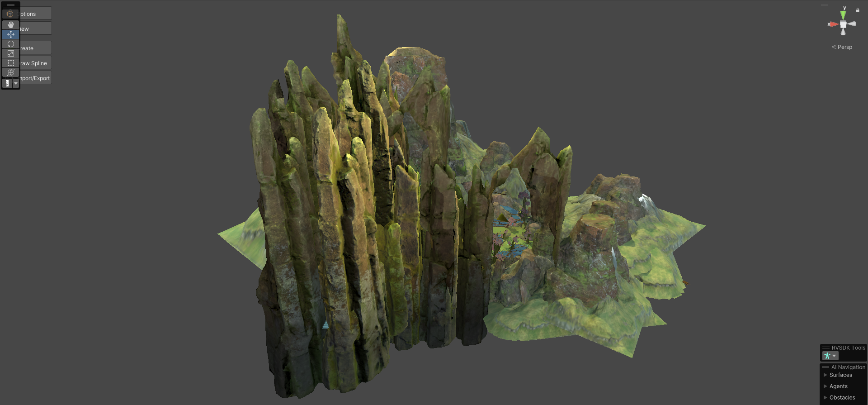Toggle the scene gizmo rotation lock
Viewport: 868px width, 405px height.
[x=857, y=10]
